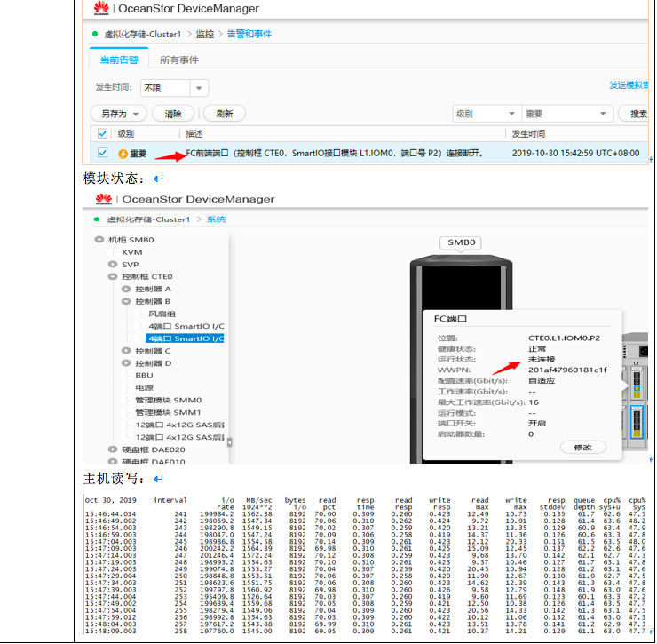The image size is (657, 644).
Task: Expand the 控制器 D tree node
Action: pos(126,362)
